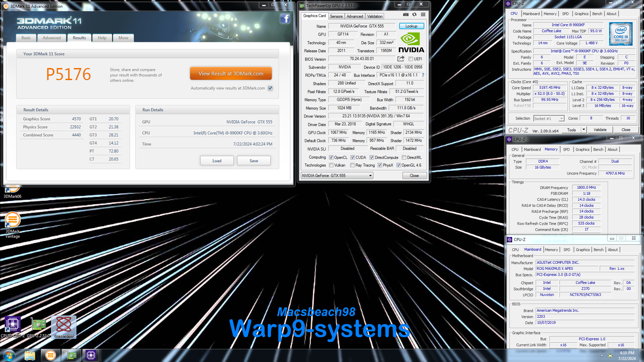644x362 pixels.
Task: Click the system clock in the taskbar
Action: (x=627, y=356)
